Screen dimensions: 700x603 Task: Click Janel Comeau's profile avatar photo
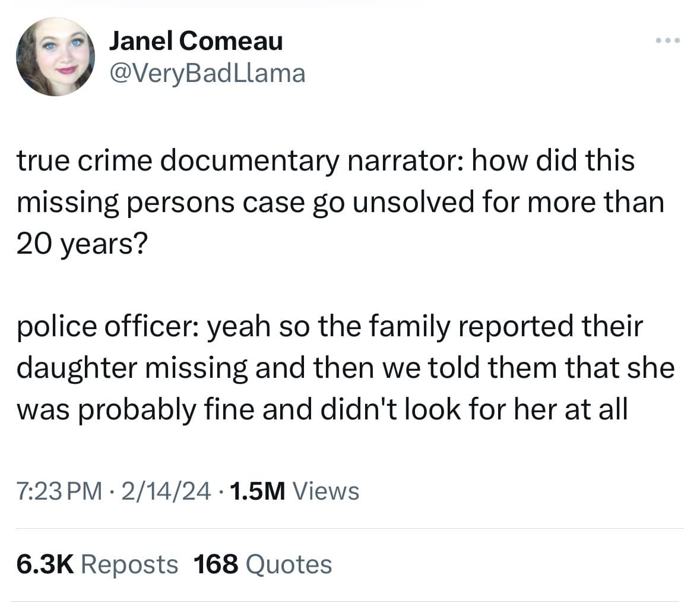point(55,56)
